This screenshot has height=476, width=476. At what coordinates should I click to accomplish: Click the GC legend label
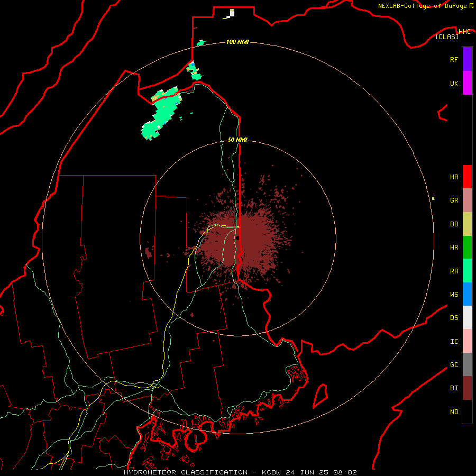[454, 365]
